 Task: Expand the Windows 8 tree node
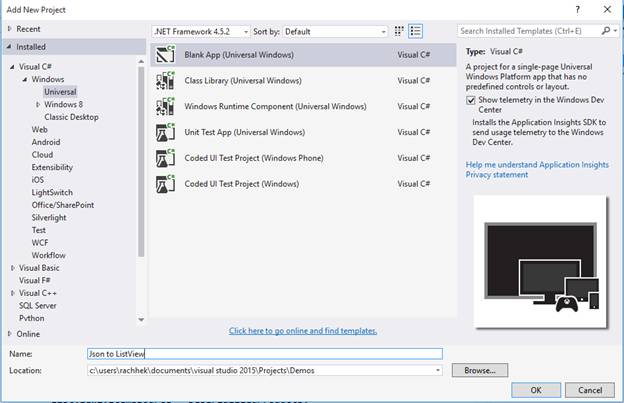click(x=38, y=104)
